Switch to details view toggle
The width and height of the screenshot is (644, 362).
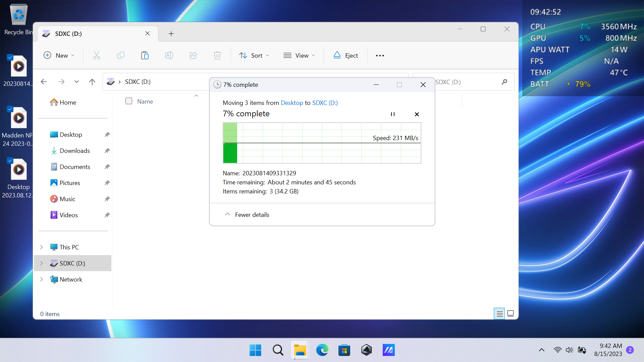(x=499, y=314)
